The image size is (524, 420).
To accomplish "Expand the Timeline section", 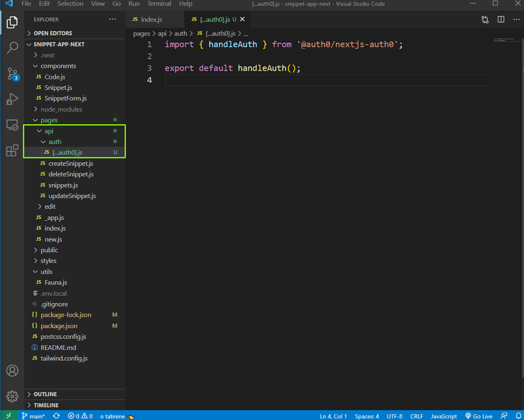I will coord(75,405).
